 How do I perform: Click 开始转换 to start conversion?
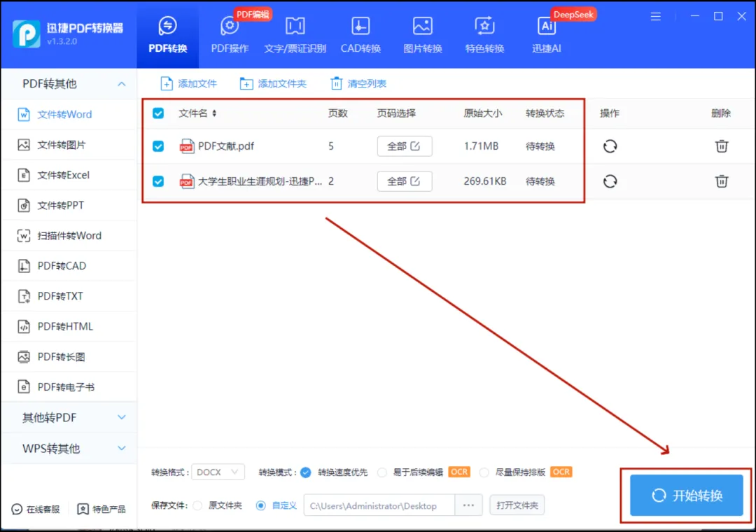click(686, 496)
